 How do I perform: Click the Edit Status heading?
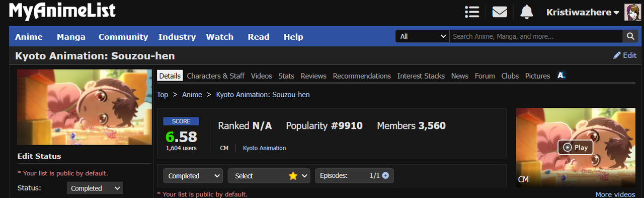pyautogui.click(x=39, y=156)
